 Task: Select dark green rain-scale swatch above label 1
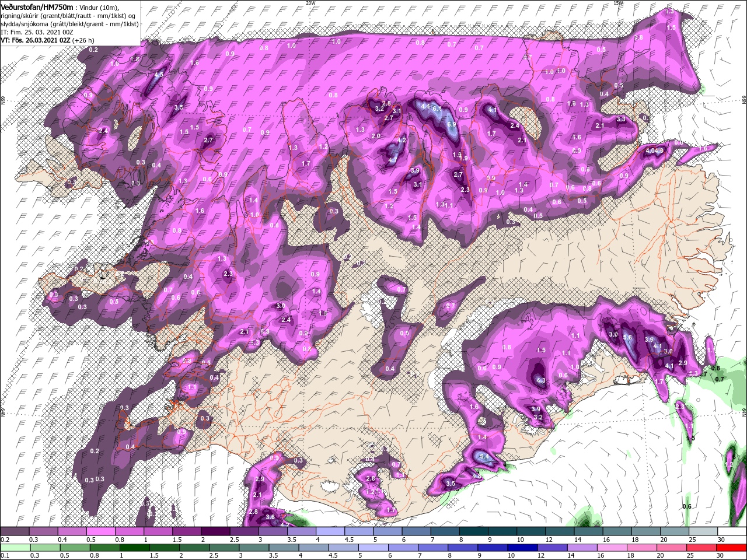(135, 547)
